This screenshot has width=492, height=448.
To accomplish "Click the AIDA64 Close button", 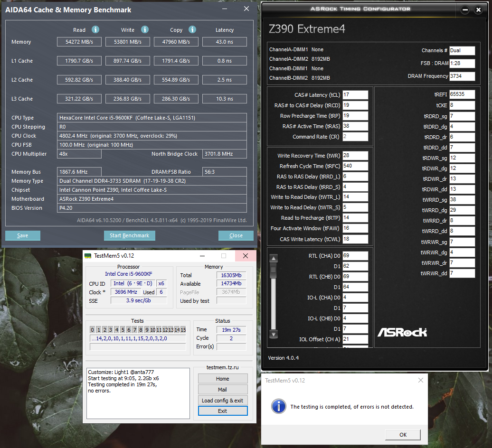I will (x=236, y=235).
